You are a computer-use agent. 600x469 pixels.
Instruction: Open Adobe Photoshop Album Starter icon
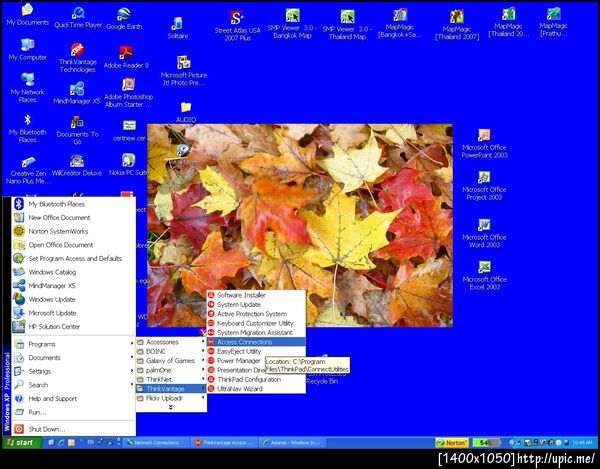pos(128,93)
